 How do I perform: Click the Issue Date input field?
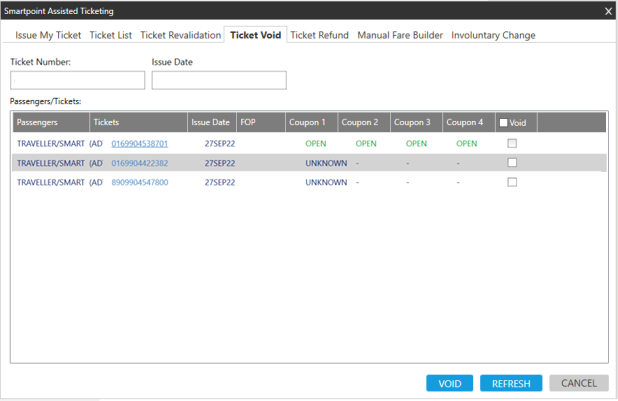point(219,80)
